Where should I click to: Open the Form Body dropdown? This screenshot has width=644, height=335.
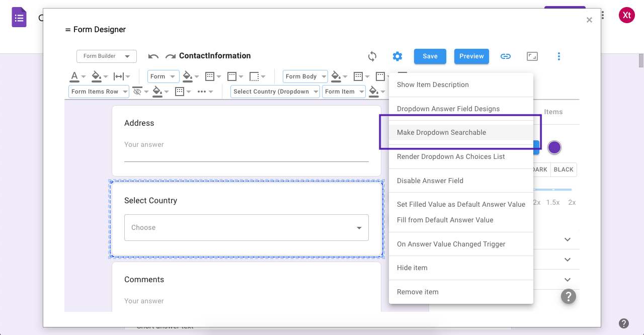click(305, 76)
